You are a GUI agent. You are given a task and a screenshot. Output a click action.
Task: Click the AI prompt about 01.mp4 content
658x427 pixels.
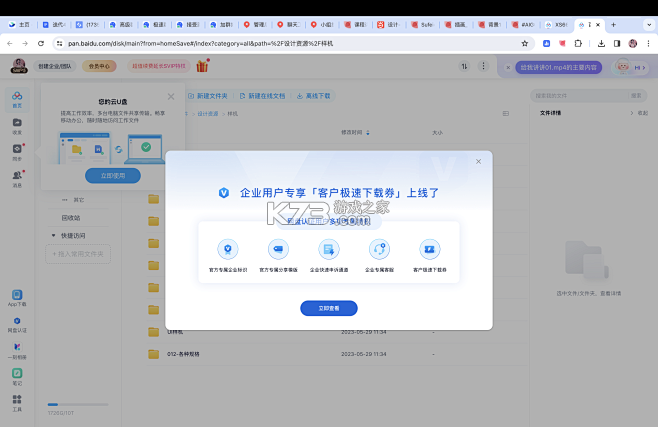click(x=559, y=68)
